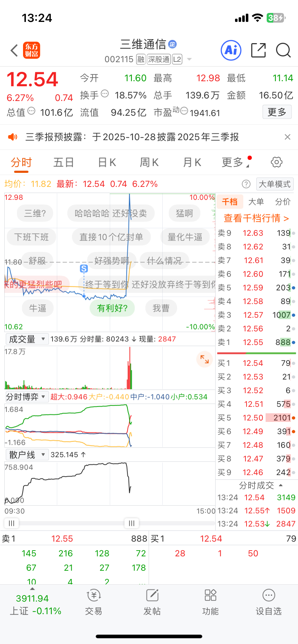Switch to 周K tab
Image resolution: width=298 pixels, height=644 pixels.
(149, 162)
